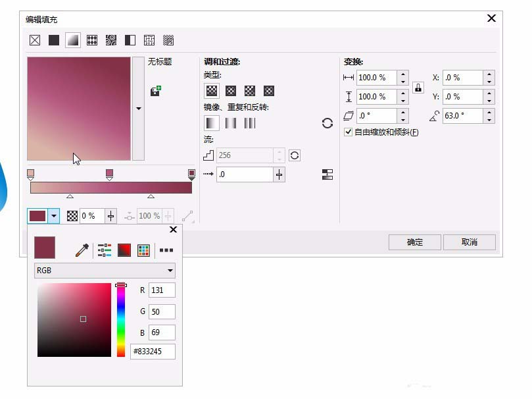Choose linear fountain fill type
The height and width of the screenshot is (399, 532).
tap(212, 91)
